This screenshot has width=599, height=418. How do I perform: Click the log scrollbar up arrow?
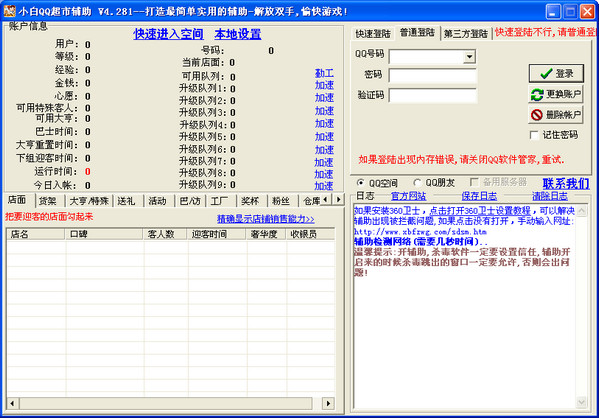coord(581,211)
